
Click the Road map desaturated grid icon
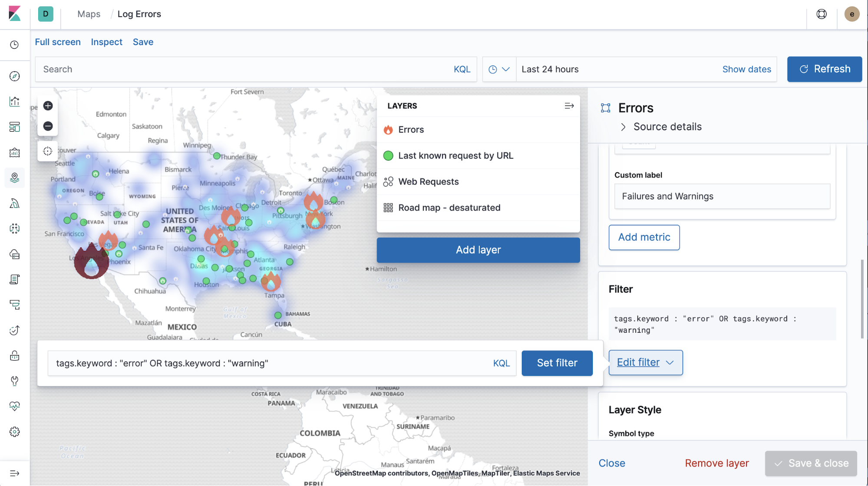pos(388,207)
